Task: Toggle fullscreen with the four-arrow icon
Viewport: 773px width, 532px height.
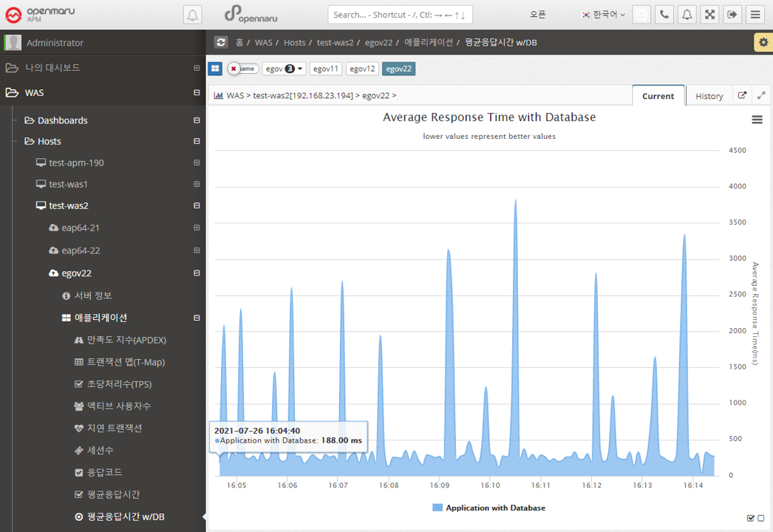Action: (x=709, y=14)
